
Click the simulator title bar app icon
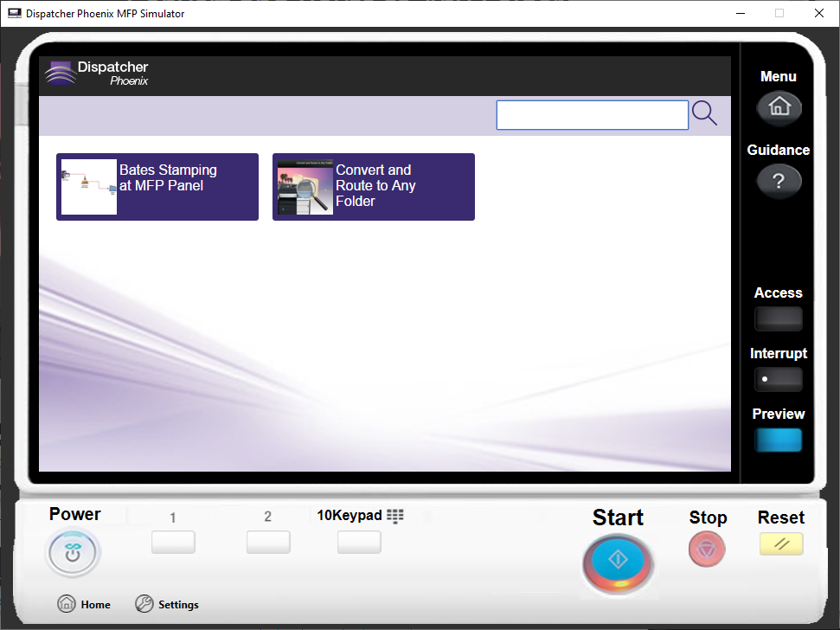tap(15, 13)
